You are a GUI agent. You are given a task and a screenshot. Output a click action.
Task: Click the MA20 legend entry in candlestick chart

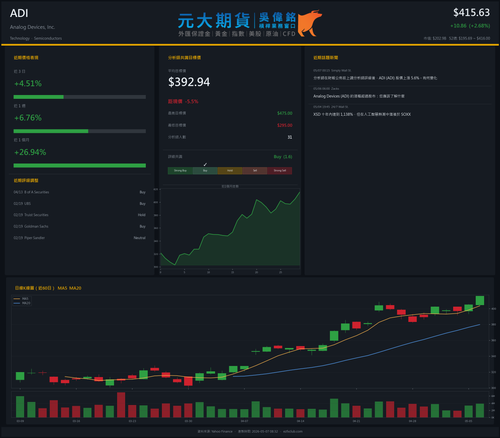coord(22,303)
